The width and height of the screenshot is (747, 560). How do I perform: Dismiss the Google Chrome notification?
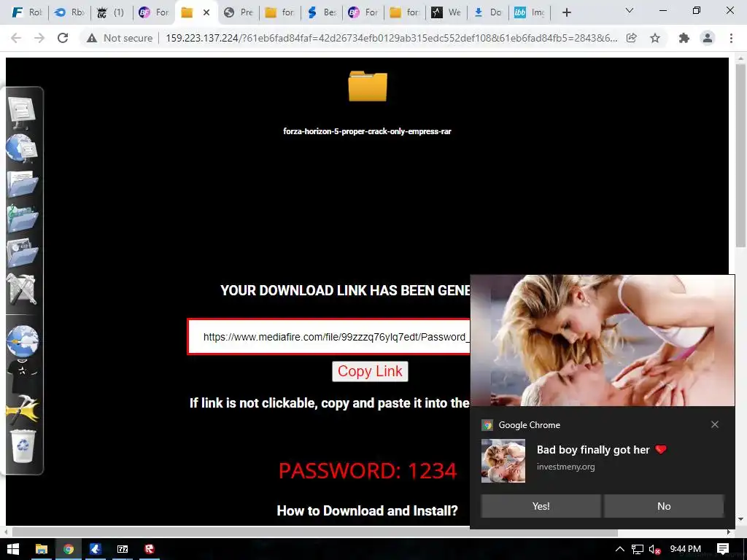tap(715, 424)
